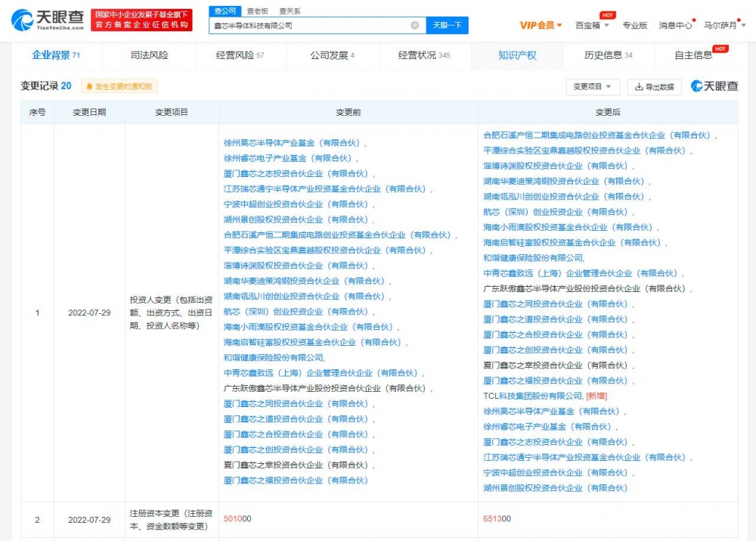Viewport: 756px width, 541px height.
Task: Select the 501000 value before change
Action: click(237, 519)
